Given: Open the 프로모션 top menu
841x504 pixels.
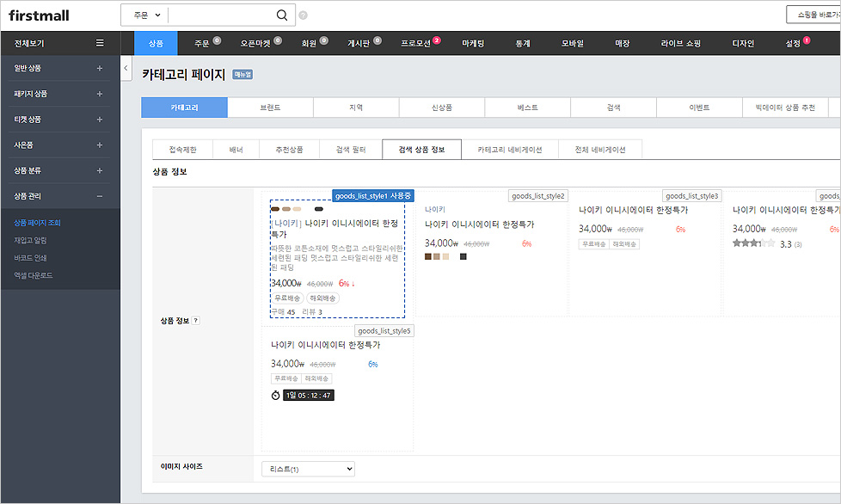Looking at the screenshot, I should click(415, 43).
